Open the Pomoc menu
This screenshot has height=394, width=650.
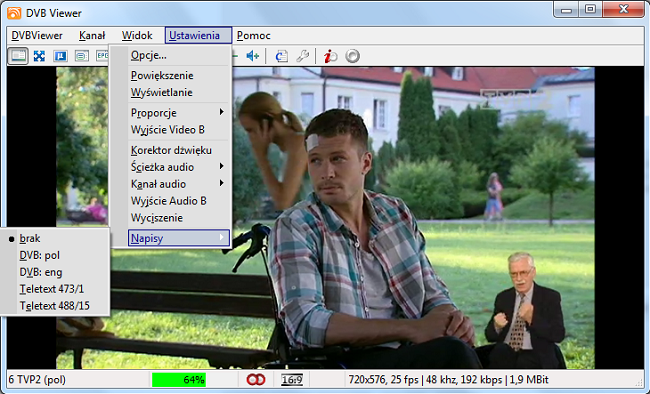pyautogui.click(x=254, y=36)
